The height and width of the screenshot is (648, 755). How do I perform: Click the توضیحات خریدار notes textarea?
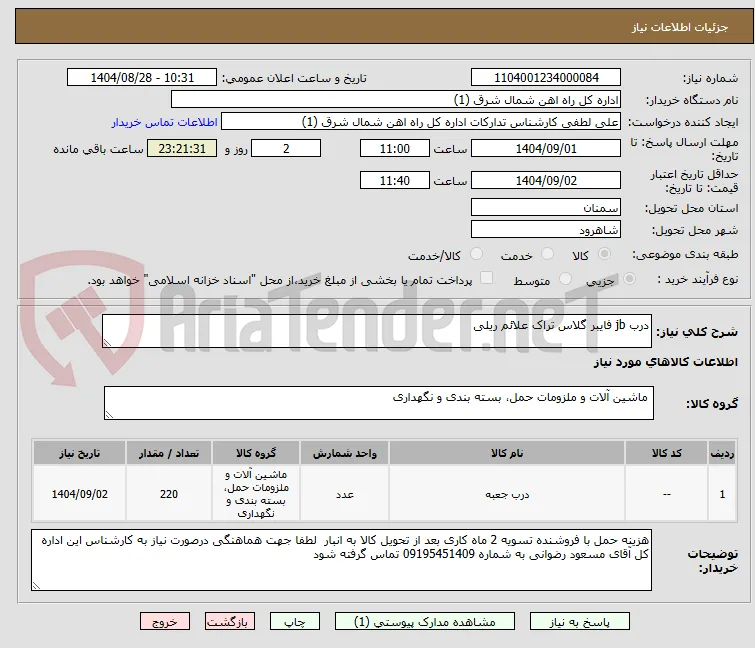pyautogui.click(x=341, y=560)
